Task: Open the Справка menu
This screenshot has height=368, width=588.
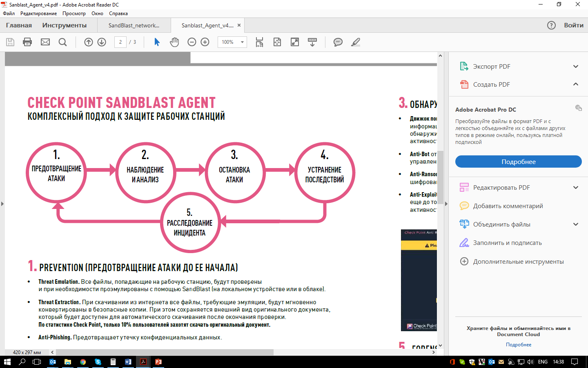Action: coord(118,13)
